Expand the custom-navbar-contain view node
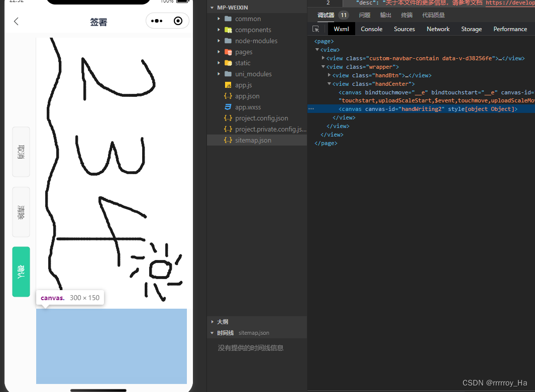The image size is (535, 392). [x=323, y=58]
